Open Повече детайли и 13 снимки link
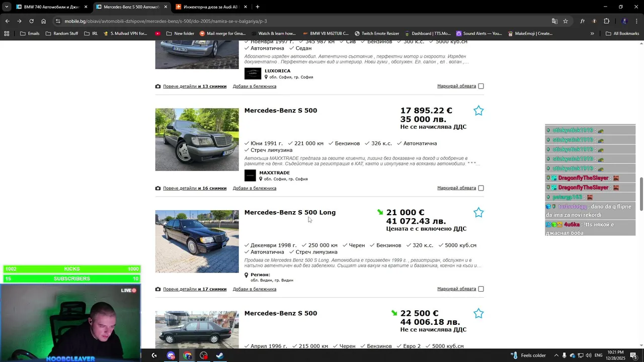Image resolution: width=644 pixels, height=362 pixels. point(195,86)
